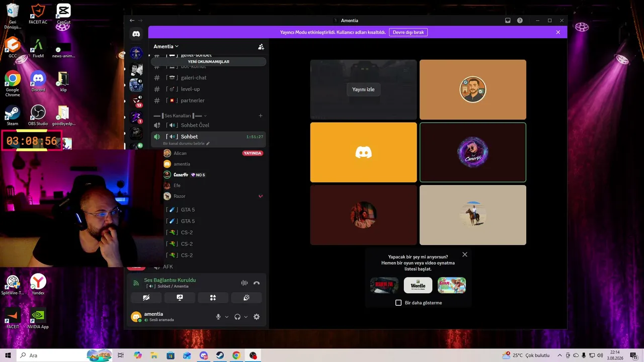Image resolution: width=644 pixels, height=362 pixels.
Task: Open the 'Ses Bağlantısı Kuruldu' connection details
Action: point(170,280)
